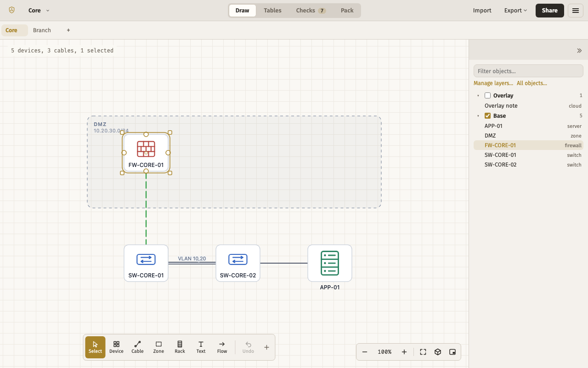The width and height of the screenshot is (588, 368).
Task: Click the 100% zoom level
Action: click(x=384, y=352)
